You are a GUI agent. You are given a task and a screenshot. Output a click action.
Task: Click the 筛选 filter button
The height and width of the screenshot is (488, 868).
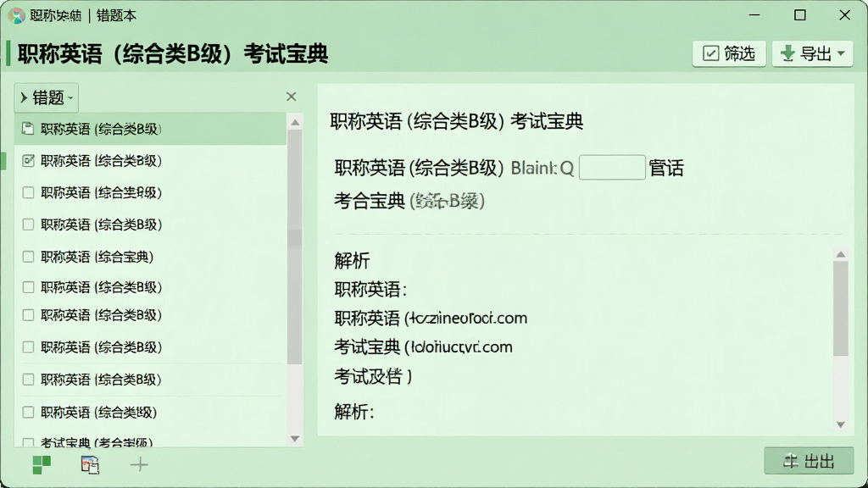pos(728,53)
